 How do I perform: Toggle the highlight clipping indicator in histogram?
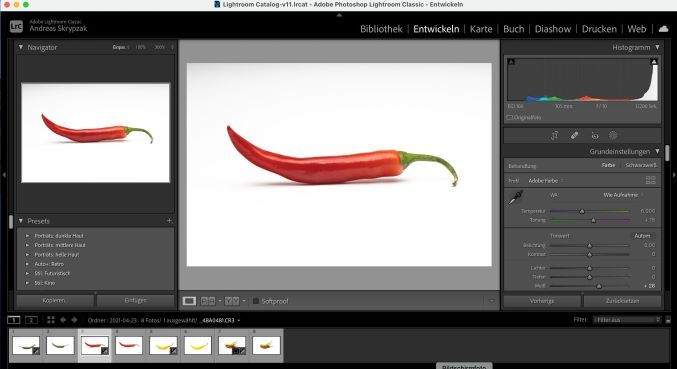[x=654, y=61]
